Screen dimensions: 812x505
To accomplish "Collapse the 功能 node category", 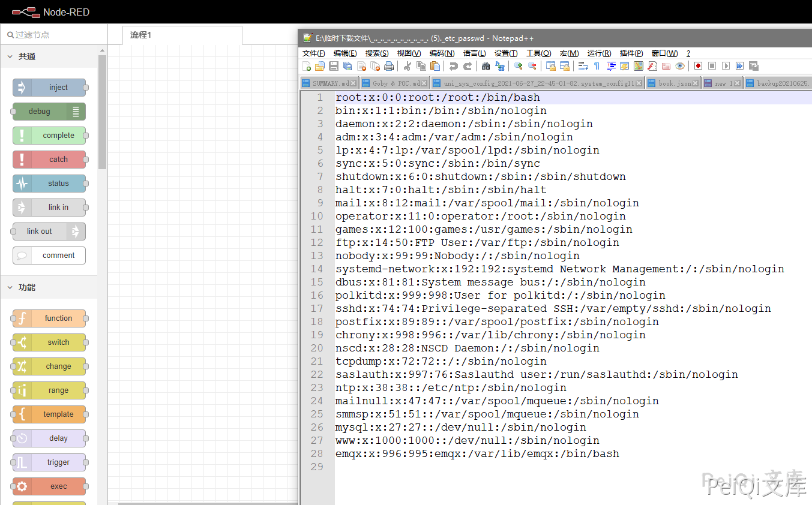I will point(10,287).
